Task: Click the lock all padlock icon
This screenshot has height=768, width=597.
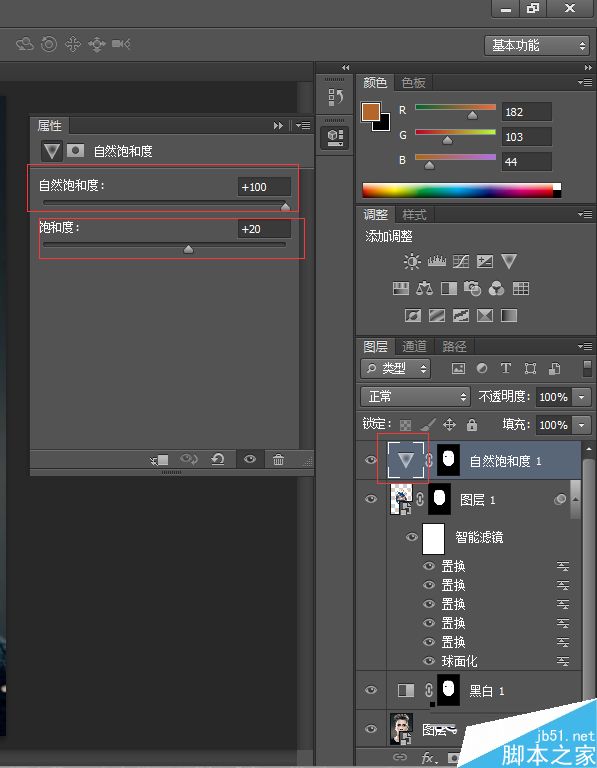Action: point(472,425)
